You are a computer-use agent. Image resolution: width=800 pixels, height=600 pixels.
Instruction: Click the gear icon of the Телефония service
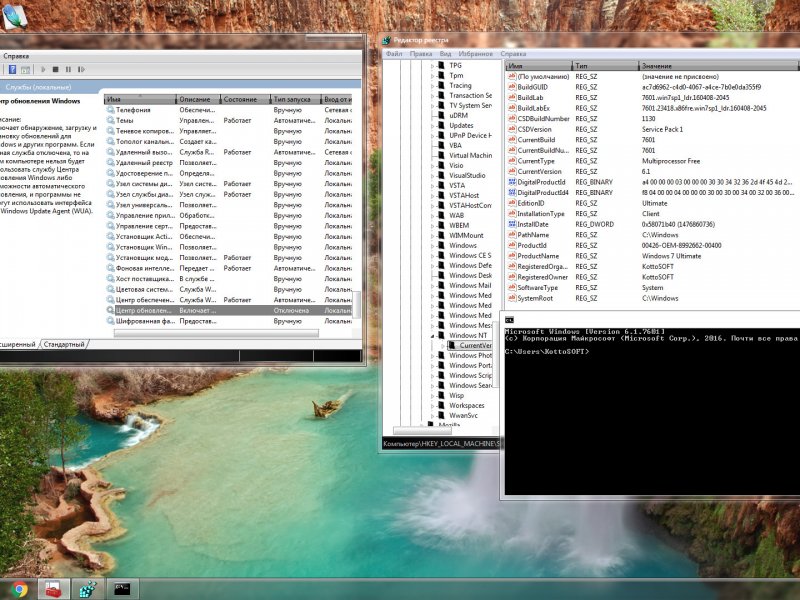(110, 110)
